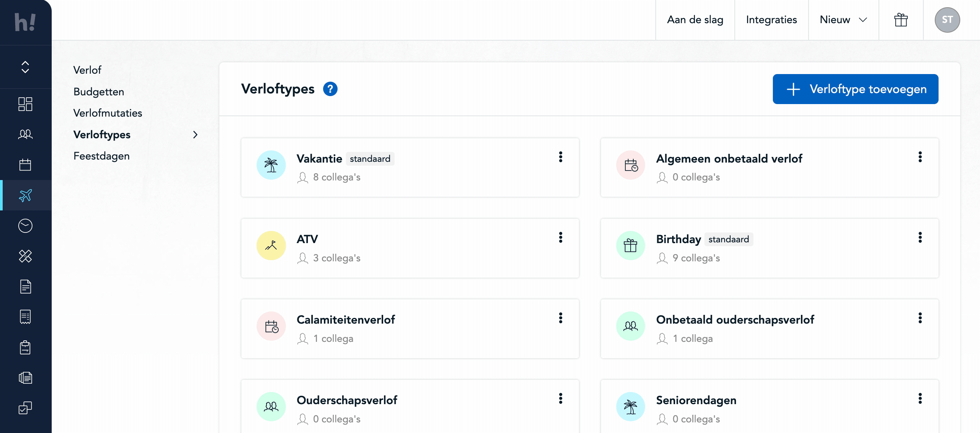Open options menu for Vakantie card
The height and width of the screenshot is (433, 980).
tap(560, 157)
